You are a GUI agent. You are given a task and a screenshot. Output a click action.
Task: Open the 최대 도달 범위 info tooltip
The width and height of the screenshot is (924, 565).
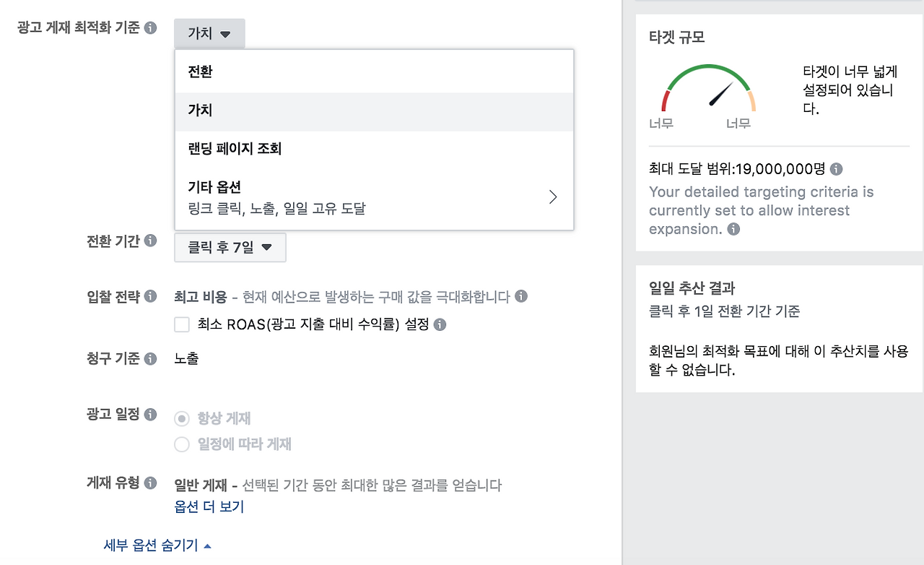click(836, 168)
